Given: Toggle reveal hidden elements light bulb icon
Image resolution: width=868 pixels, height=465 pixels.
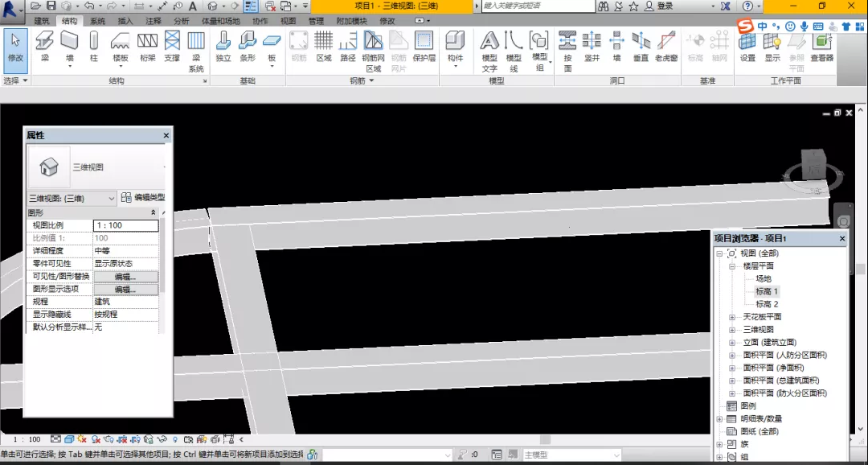Looking at the screenshot, I should pyautogui.click(x=175, y=439).
